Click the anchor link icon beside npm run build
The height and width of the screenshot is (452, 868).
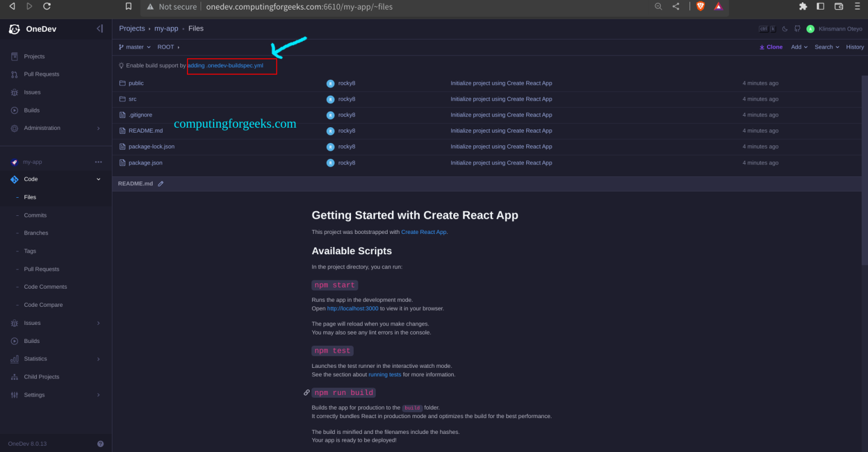(307, 393)
